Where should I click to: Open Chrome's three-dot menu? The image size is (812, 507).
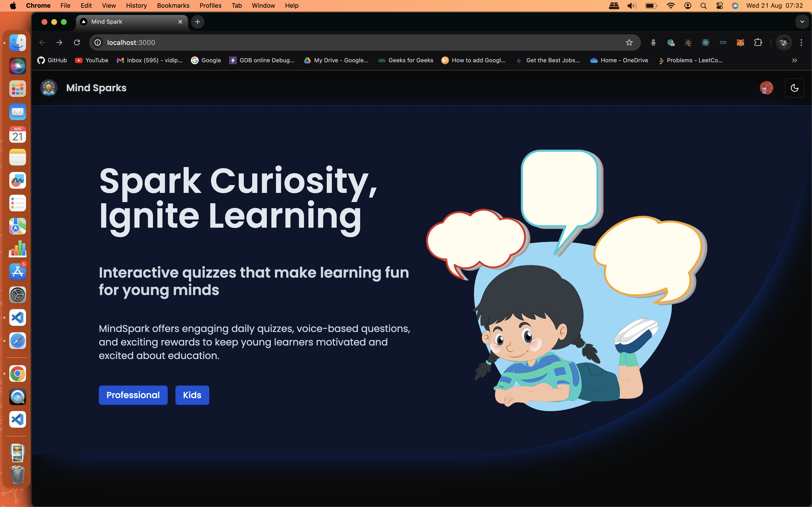point(801,42)
